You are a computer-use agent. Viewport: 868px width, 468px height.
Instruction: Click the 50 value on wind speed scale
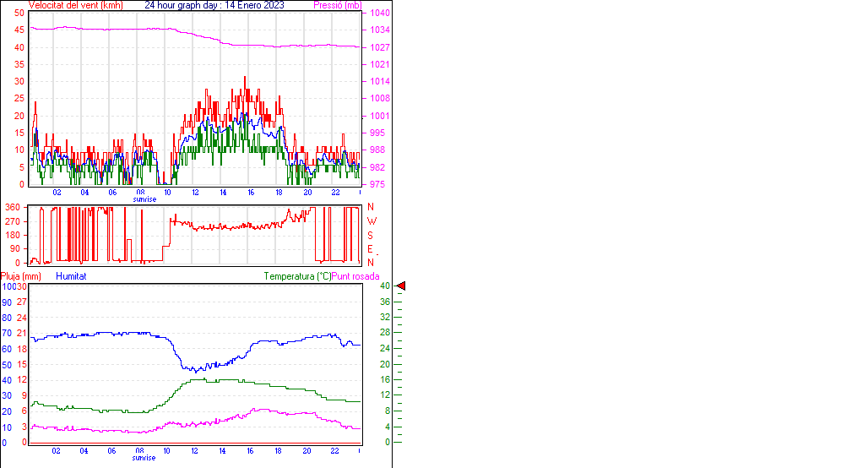[19, 14]
